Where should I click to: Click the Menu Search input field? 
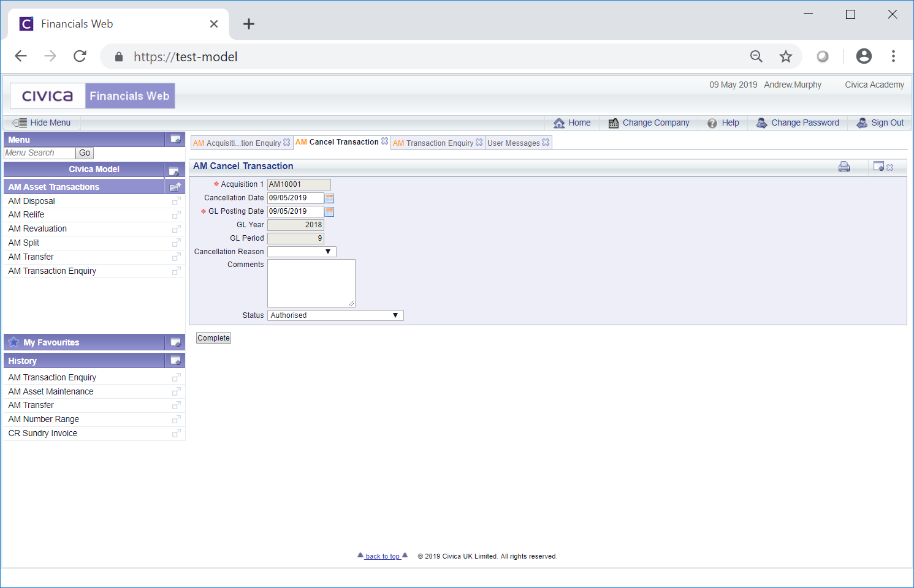click(x=39, y=153)
